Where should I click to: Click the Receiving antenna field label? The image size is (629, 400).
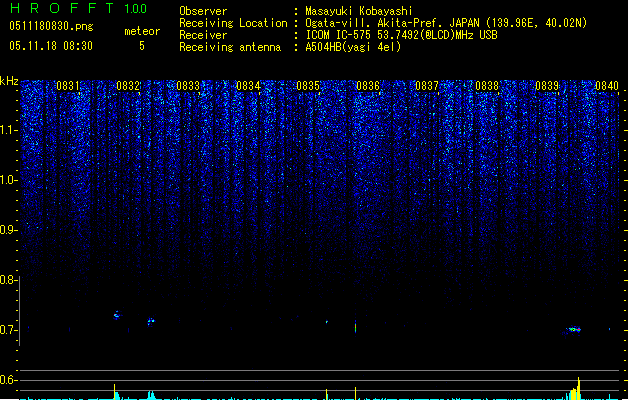tap(230, 47)
